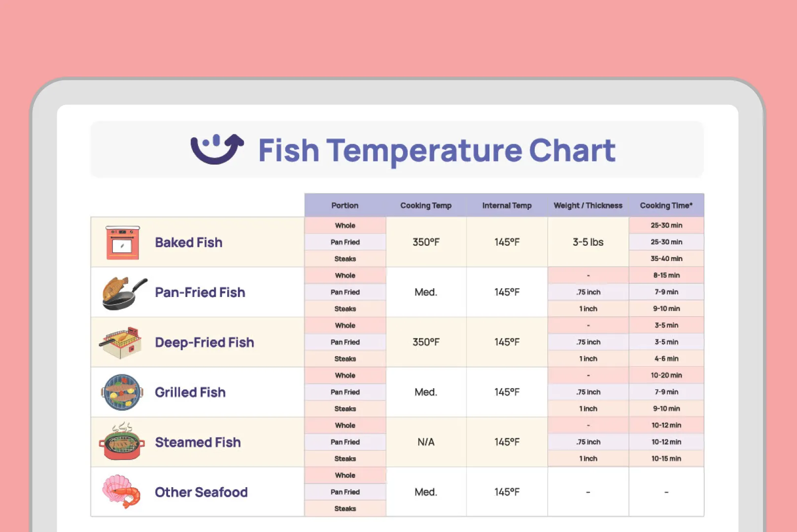Viewport: 797px width, 532px height.
Task: Expand the Baked Fish category row
Action: (x=189, y=242)
